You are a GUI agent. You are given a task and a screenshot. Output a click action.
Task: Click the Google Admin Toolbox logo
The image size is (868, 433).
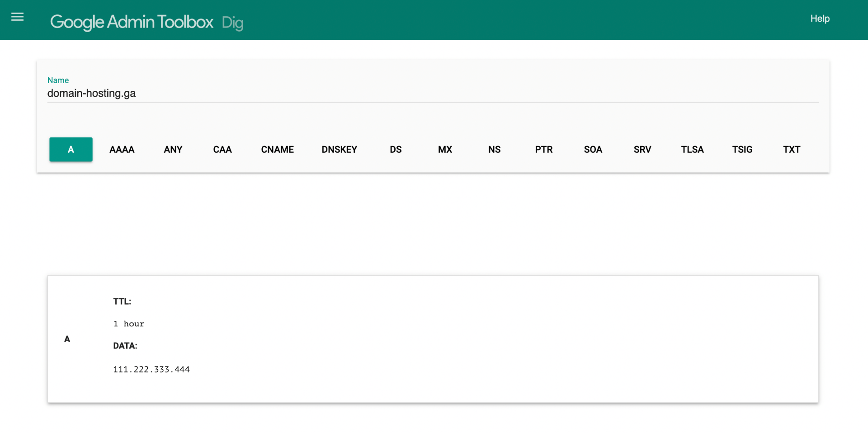[x=132, y=22]
